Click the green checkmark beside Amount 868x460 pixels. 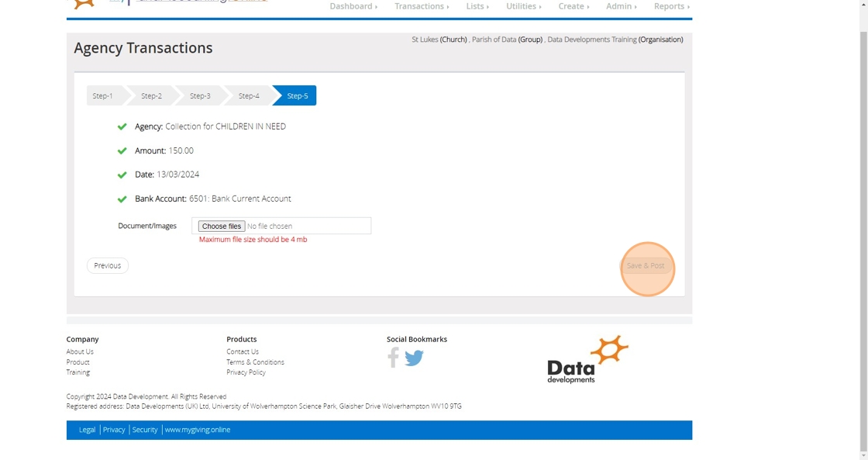[122, 150]
